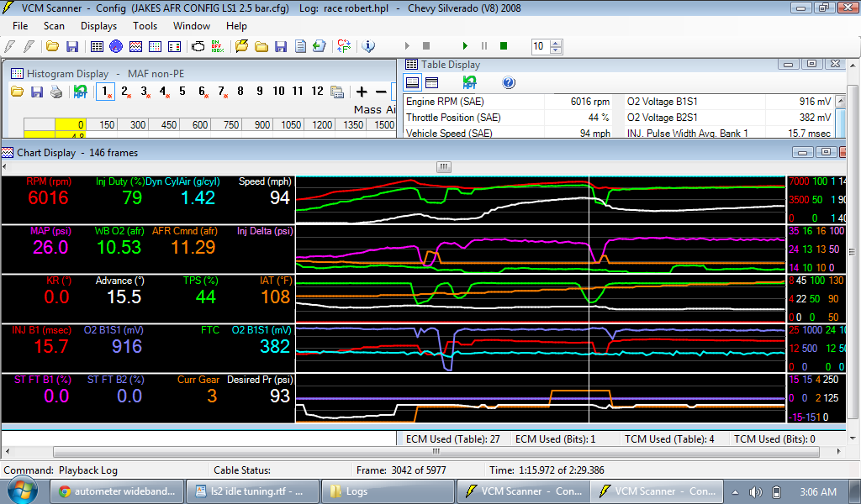Open help icon in Table Display toolbar
This screenshot has width=861, height=504.
tap(509, 83)
